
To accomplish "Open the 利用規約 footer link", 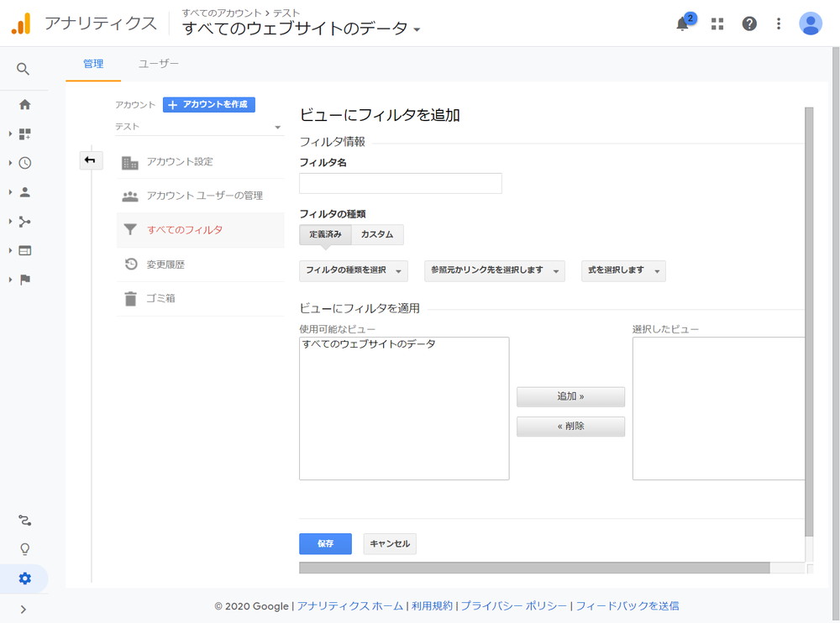I will coord(432,606).
